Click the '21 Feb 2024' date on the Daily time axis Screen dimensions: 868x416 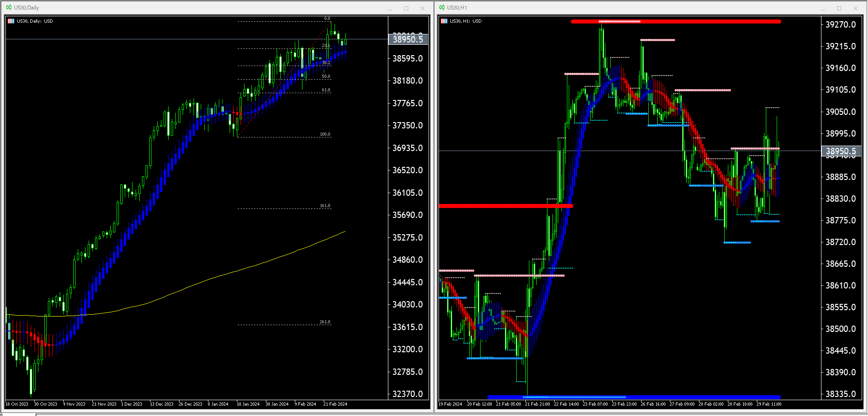pos(335,404)
